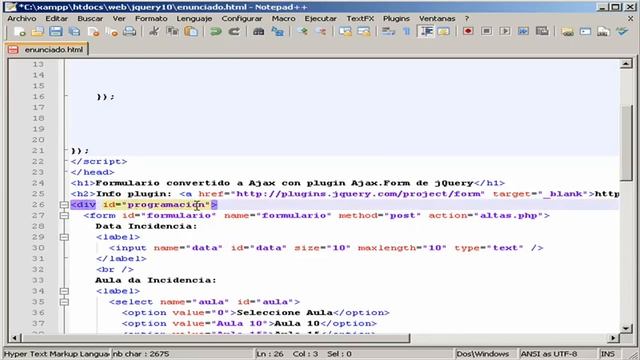Toggle word wrap in the toolbar
The width and height of the screenshot is (640, 360).
coord(388,31)
